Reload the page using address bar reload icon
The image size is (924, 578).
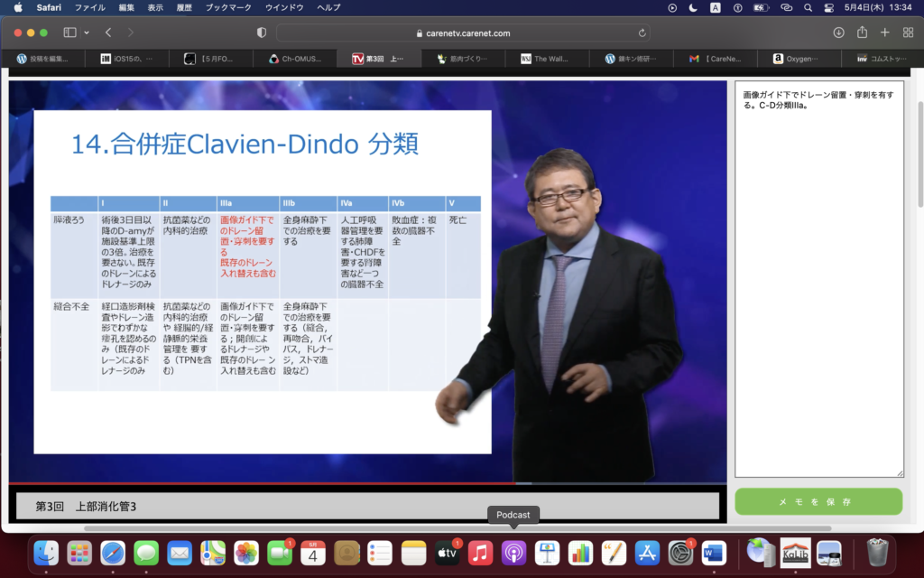642,33
